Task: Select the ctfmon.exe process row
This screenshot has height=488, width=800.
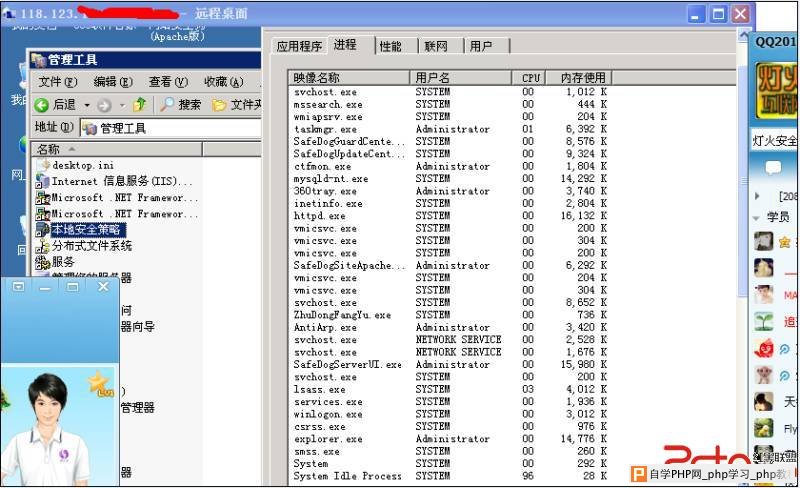Action: 450,166
